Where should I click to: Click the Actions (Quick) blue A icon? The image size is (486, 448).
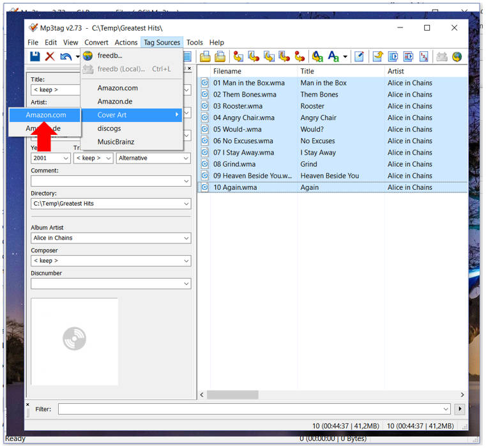pos(333,56)
